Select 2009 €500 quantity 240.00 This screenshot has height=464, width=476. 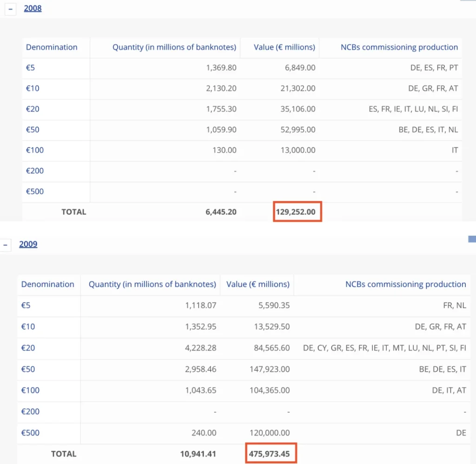204,433
